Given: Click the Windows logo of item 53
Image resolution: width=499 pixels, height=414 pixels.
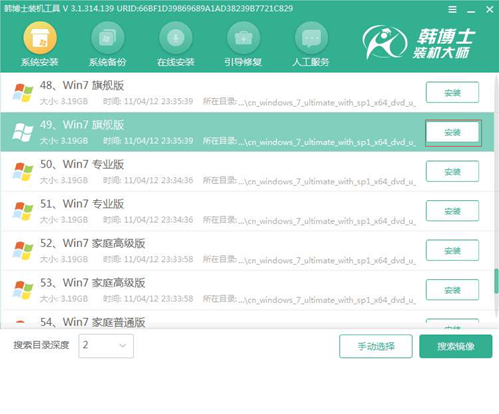Looking at the screenshot, I should [x=23, y=290].
